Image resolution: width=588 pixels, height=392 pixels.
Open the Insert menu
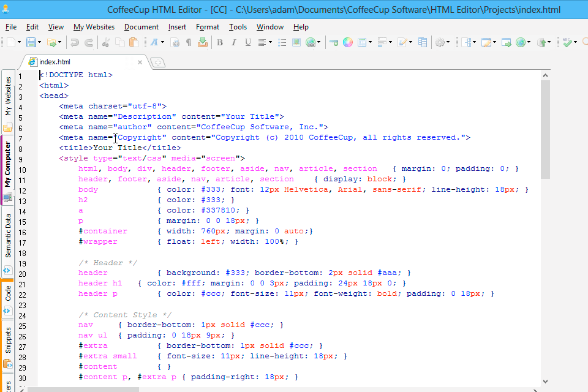click(177, 27)
